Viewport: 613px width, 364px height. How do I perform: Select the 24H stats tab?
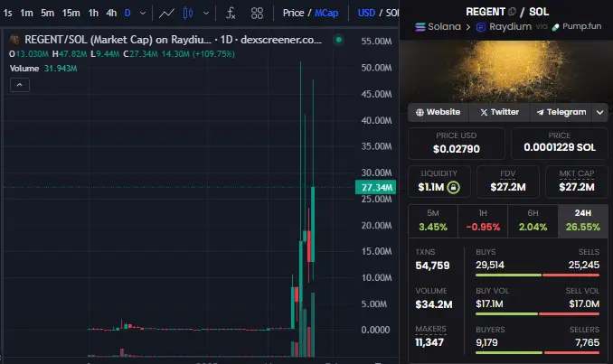point(583,220)
